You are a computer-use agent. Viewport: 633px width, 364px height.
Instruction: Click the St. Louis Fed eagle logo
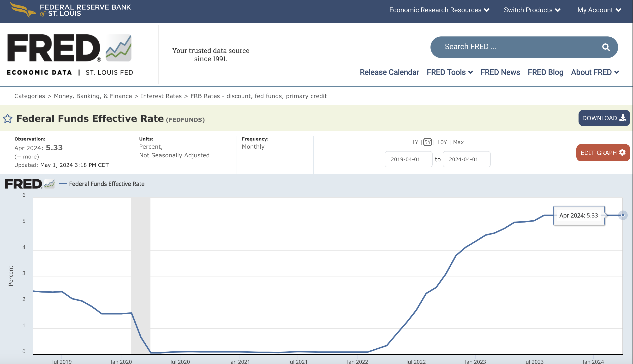click(70, 10)
